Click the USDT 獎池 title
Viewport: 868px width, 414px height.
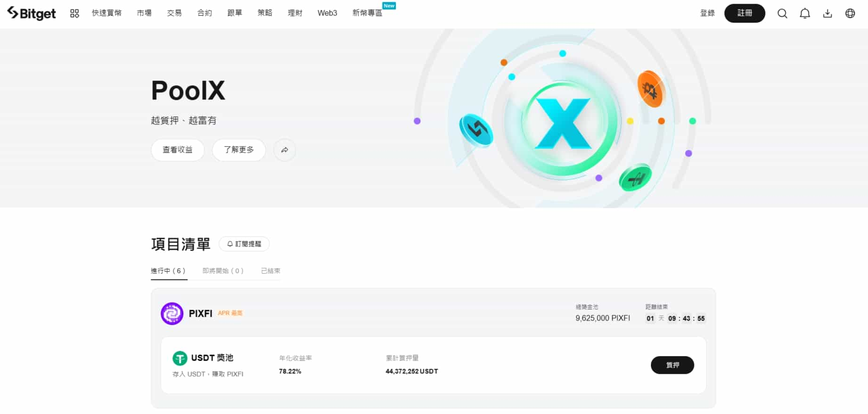212,358
